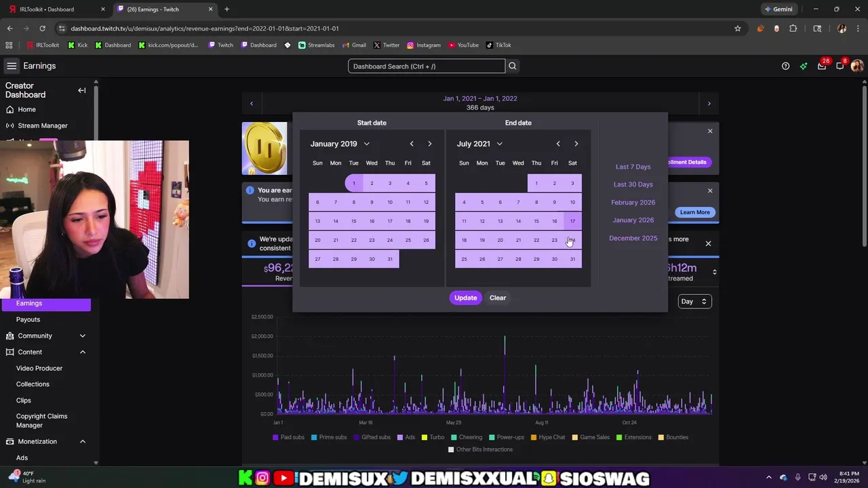
Task: Select Home in the sidebar
Action: (27, 109)
